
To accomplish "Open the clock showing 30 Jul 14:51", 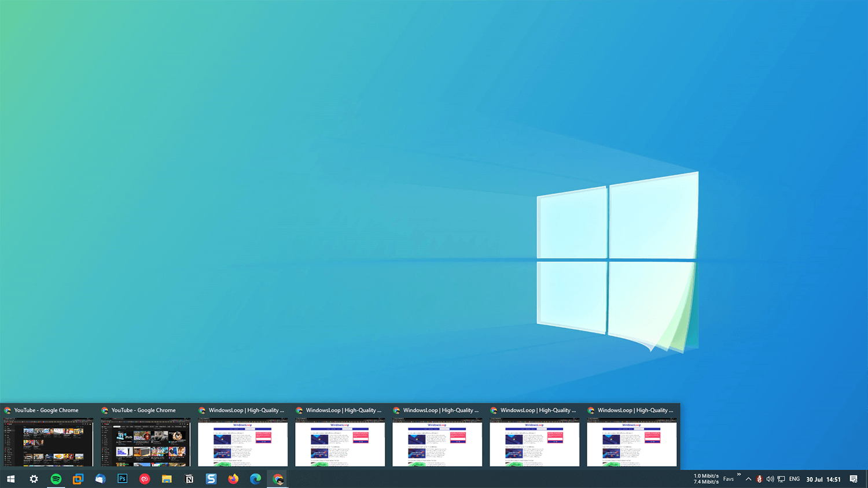I will pyautogui.click(x=823, y=479).
